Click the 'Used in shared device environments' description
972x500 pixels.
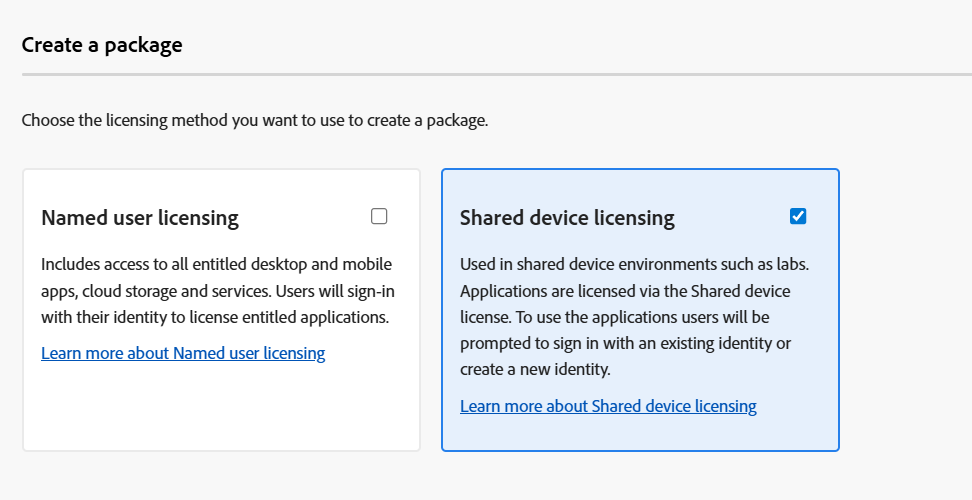click(634, 317)
